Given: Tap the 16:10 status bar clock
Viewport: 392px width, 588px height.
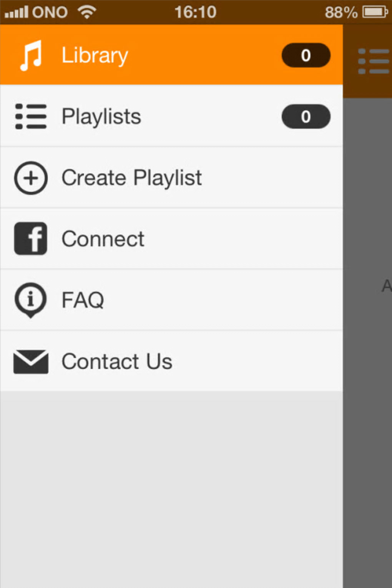Looking at the screenshot, I should pos(195,12).
